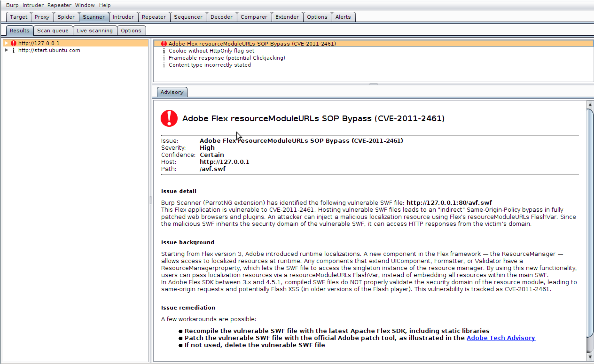Click the advisory vertical scrollbar thumb

(x=590, y=223)
